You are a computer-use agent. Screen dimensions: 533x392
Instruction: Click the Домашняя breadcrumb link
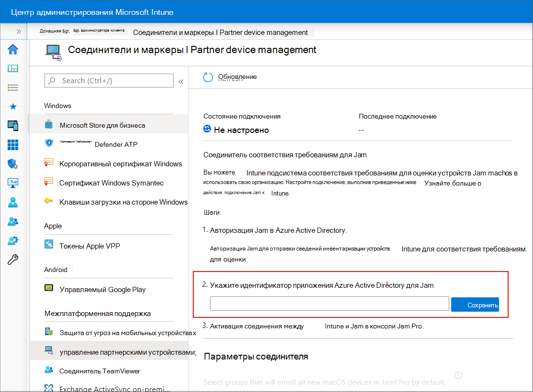point(55,31)
